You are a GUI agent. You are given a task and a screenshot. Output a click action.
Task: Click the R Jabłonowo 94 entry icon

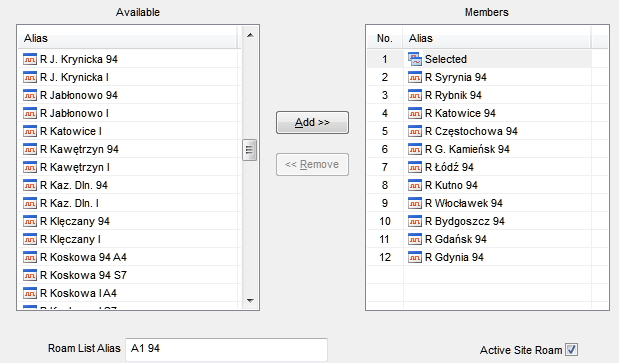[30, 95]
